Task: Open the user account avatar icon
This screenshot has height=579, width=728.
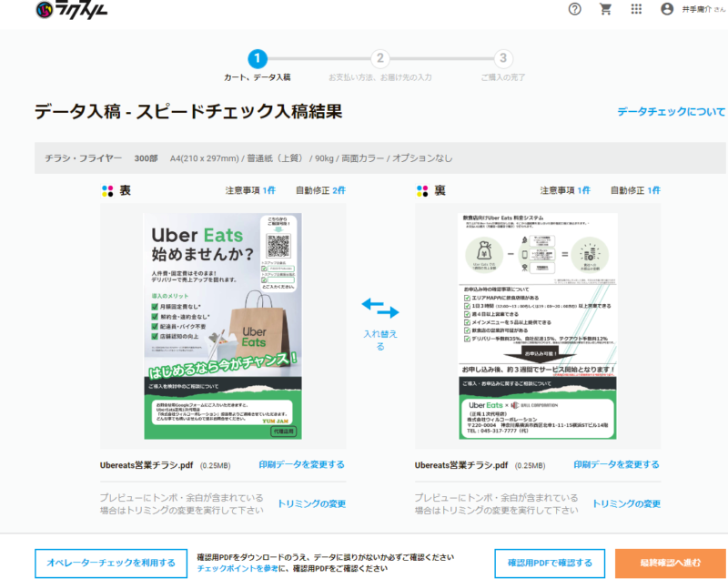Action: click(x=667, y=9)
